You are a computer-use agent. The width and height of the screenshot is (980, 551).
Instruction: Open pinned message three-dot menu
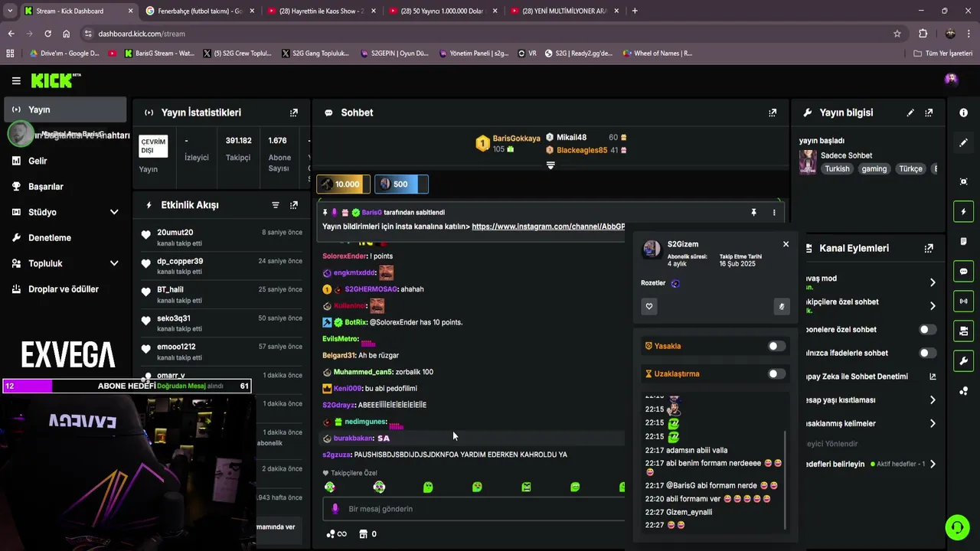click(x=774, y=213)
